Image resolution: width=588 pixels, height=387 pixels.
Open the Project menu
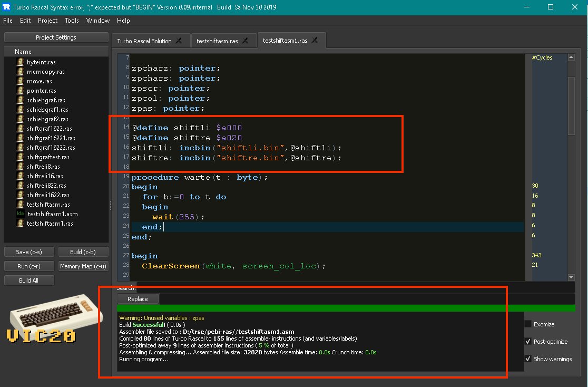pyautogui.click(x=47, y=20)
